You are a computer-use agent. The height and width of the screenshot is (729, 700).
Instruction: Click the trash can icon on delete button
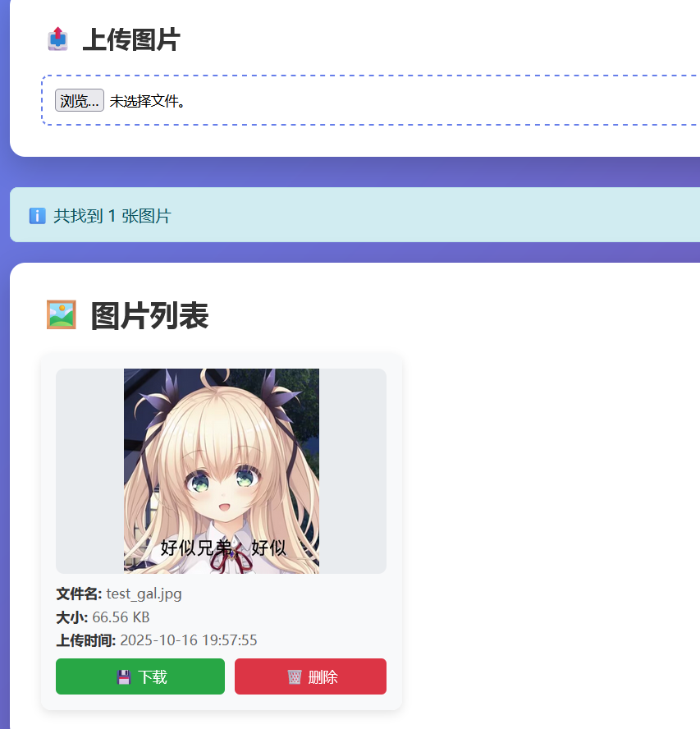point(295,677)
